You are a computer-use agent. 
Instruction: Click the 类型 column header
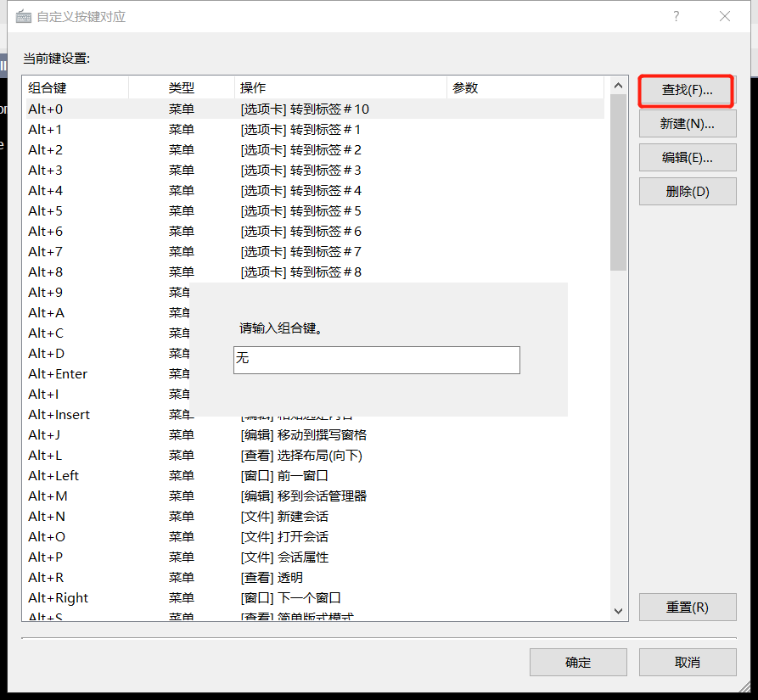click(181, 87)
